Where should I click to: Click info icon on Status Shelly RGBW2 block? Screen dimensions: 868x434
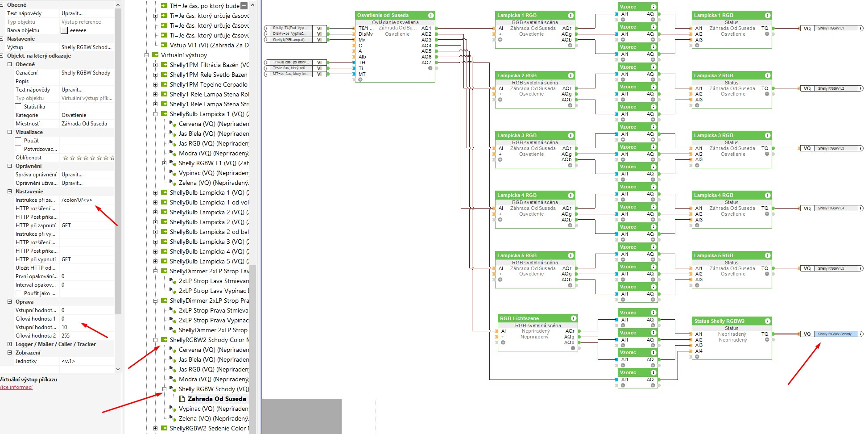767,321
